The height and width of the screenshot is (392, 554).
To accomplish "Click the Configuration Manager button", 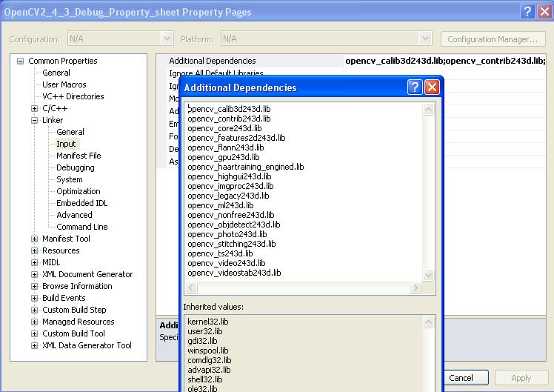I will [x=493, y=39].
